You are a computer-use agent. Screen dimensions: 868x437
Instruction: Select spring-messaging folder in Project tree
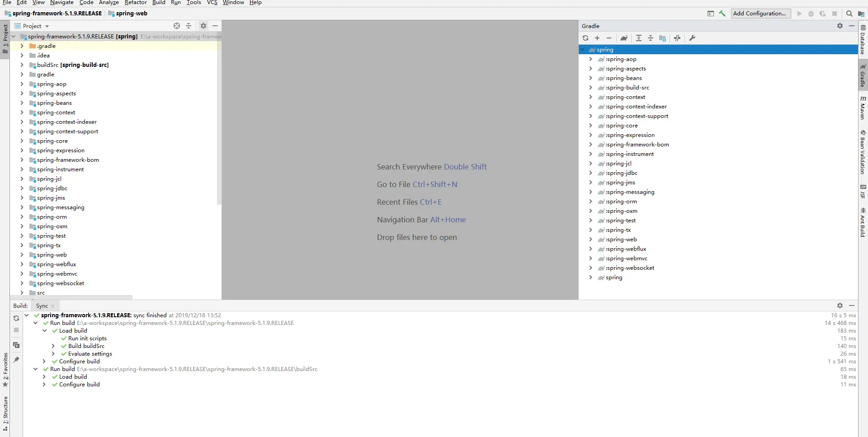tap(61, 207)
